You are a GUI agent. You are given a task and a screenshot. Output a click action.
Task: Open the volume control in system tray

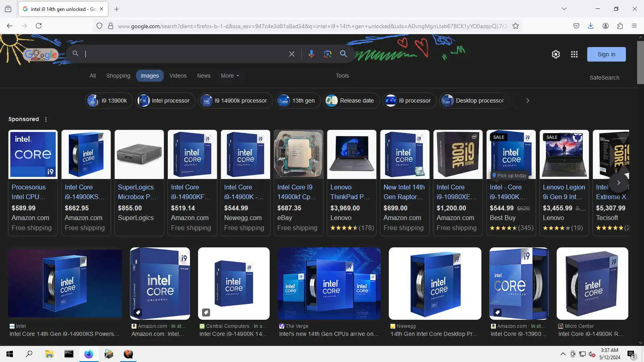(x=592, y=354)
